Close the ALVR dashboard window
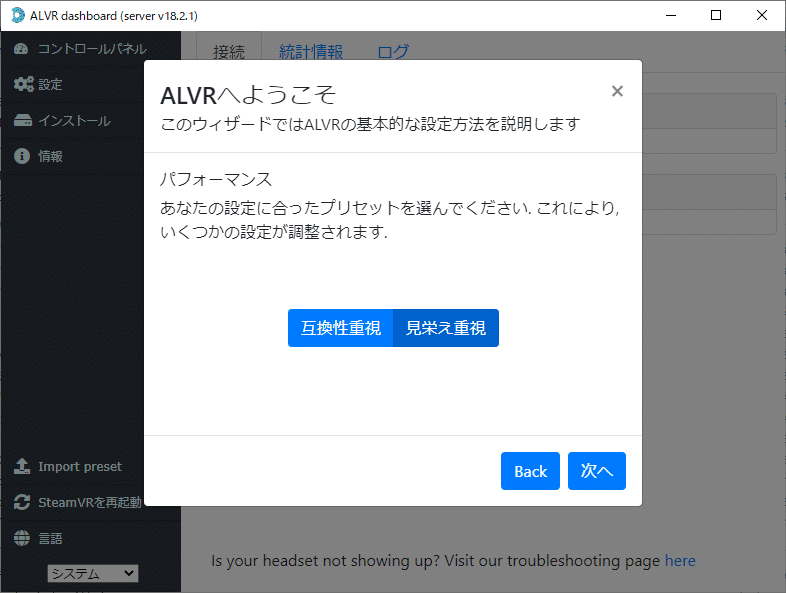 point(762,16)
